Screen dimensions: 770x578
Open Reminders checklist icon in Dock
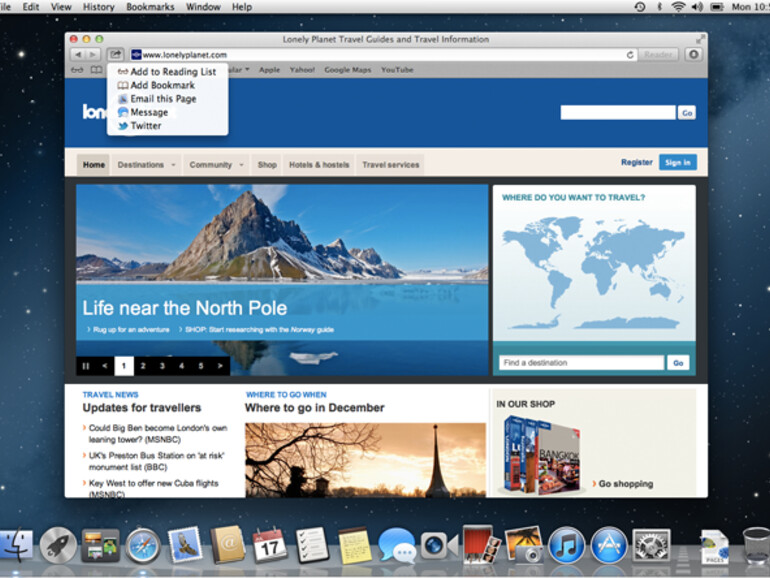(x=312, y=545)
